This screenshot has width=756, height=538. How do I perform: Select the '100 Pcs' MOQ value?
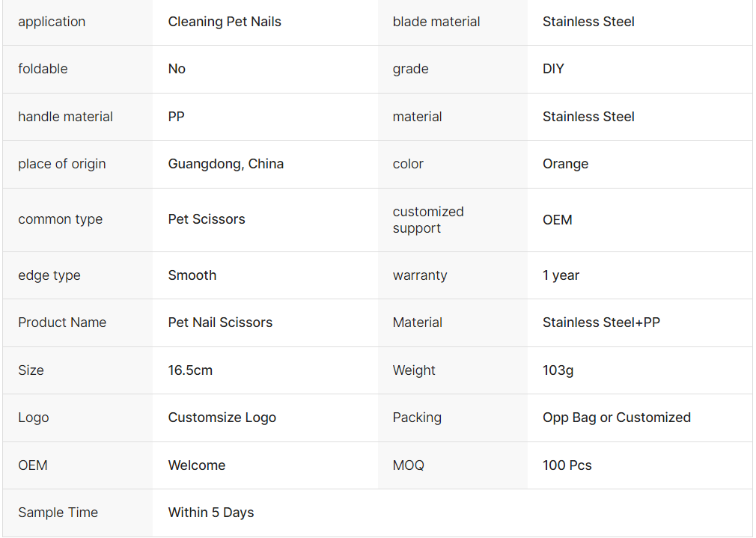coord(567,465)
